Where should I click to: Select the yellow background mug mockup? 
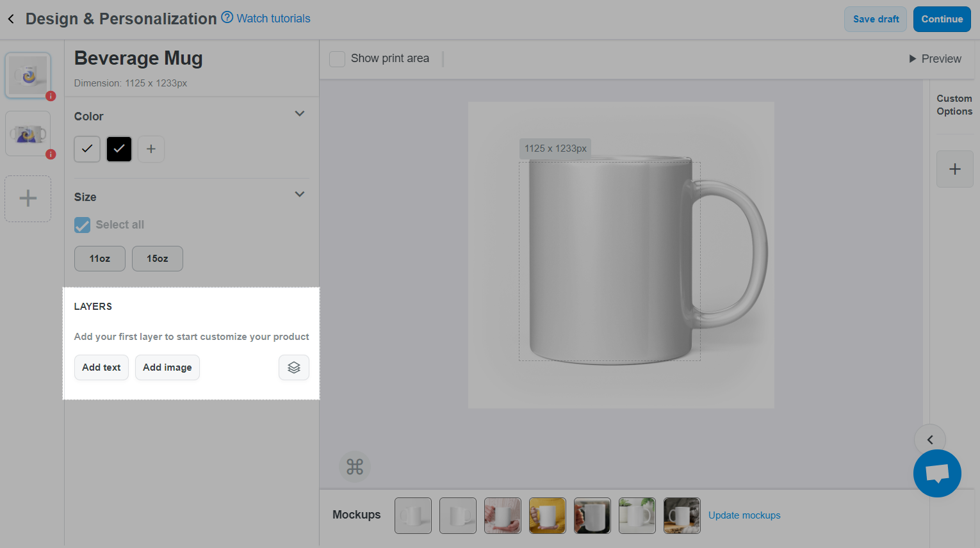(x=548, y=515)
